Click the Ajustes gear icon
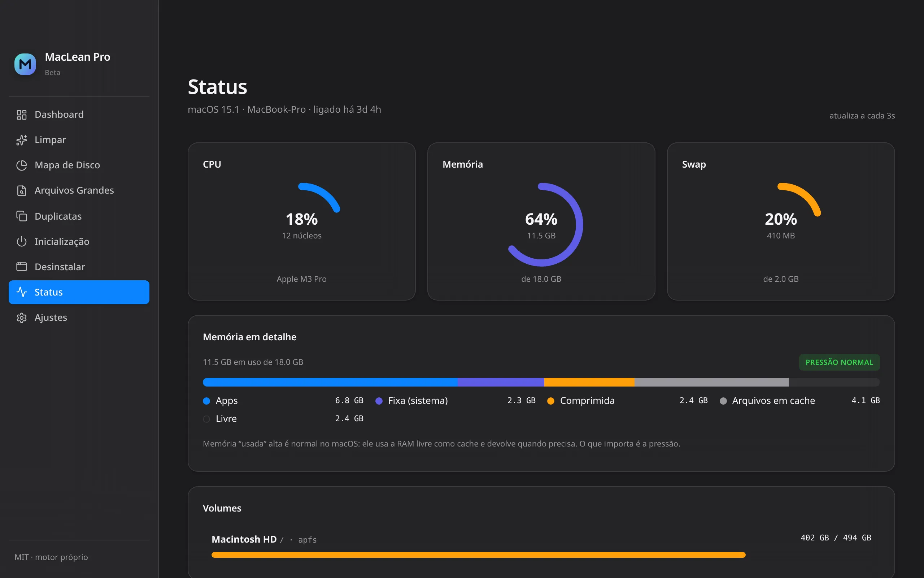 22,318
